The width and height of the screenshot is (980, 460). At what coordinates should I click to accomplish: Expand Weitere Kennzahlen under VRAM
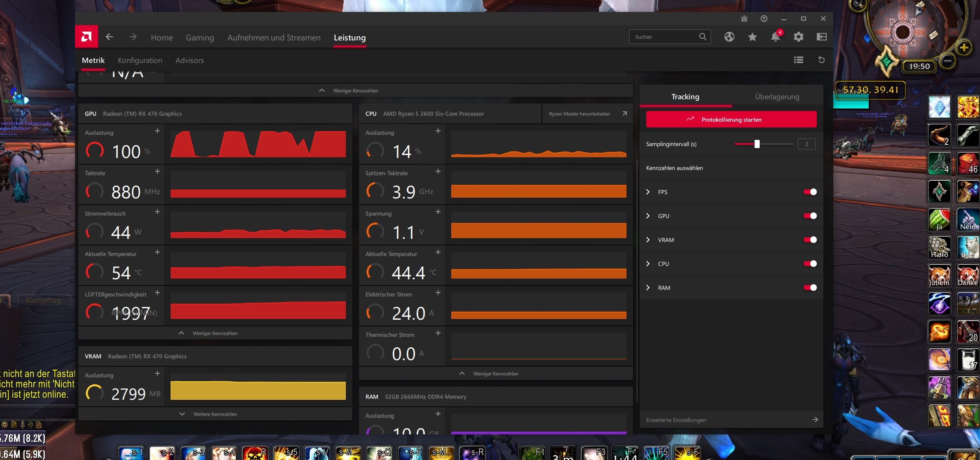point(215,414)
